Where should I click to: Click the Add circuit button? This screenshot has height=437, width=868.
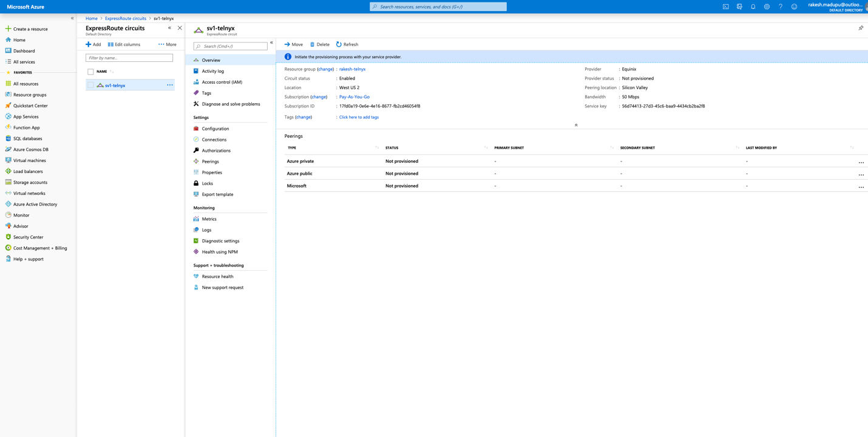[x=93, y=44]
